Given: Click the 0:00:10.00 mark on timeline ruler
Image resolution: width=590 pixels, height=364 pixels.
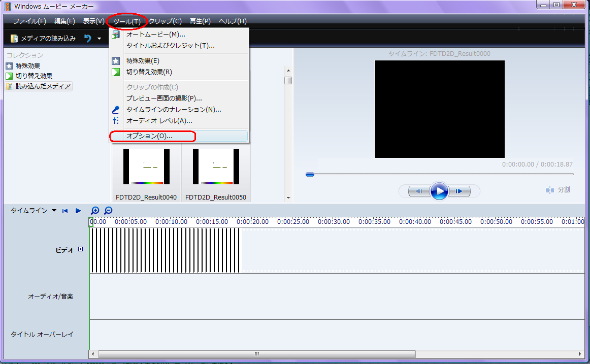Looking at the screenshot, I should tap(171, 221).
